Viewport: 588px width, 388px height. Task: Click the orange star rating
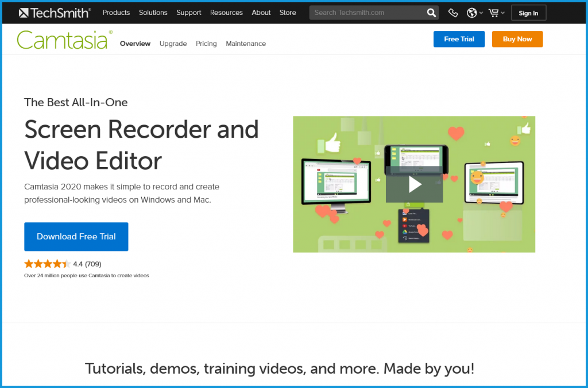point(47,264)
